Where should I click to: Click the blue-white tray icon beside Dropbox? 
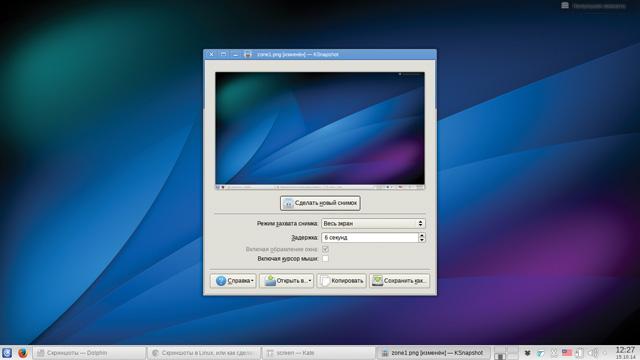(541, 353)
